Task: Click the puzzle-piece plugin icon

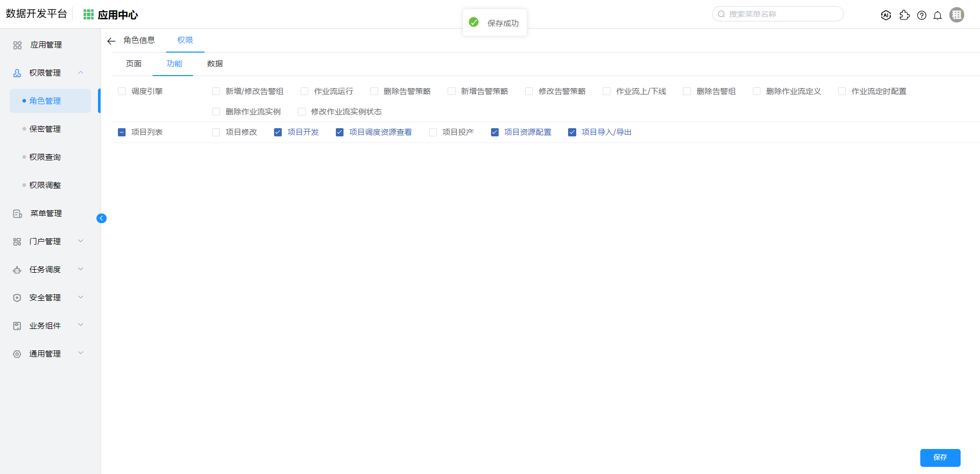Action: click(x=904, y=15)
